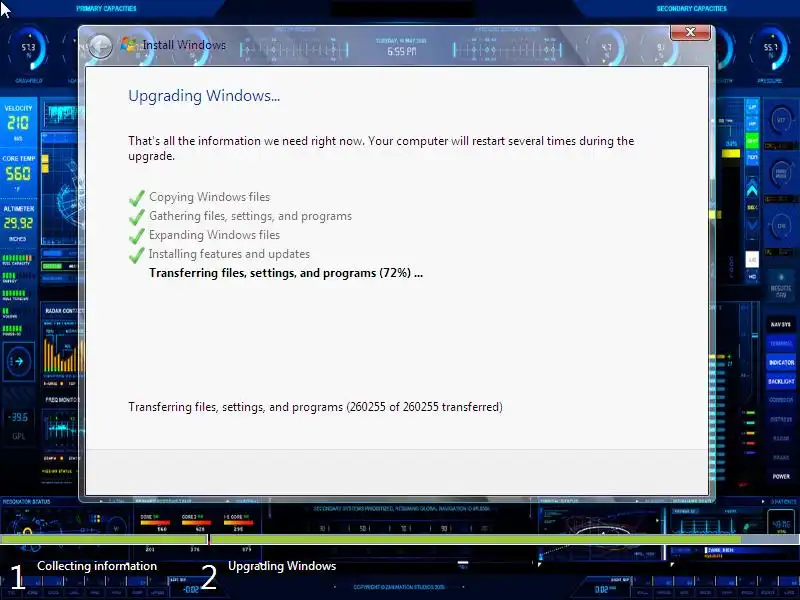This screenshot has height=600, width=800.
Task: Click the bold 'Transferring files... (72%)' line
Action: tap(286, 273)
